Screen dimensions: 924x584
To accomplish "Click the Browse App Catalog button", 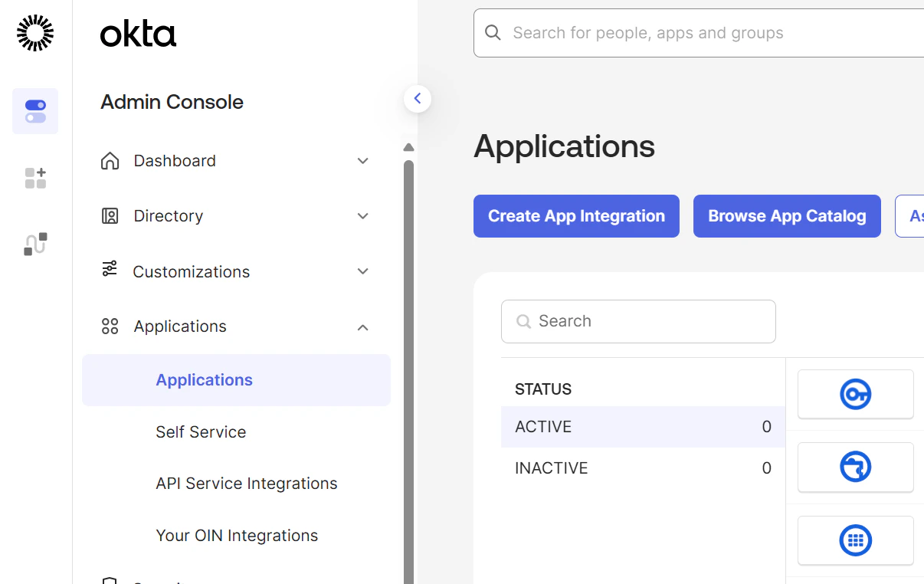I will (787, 216).
